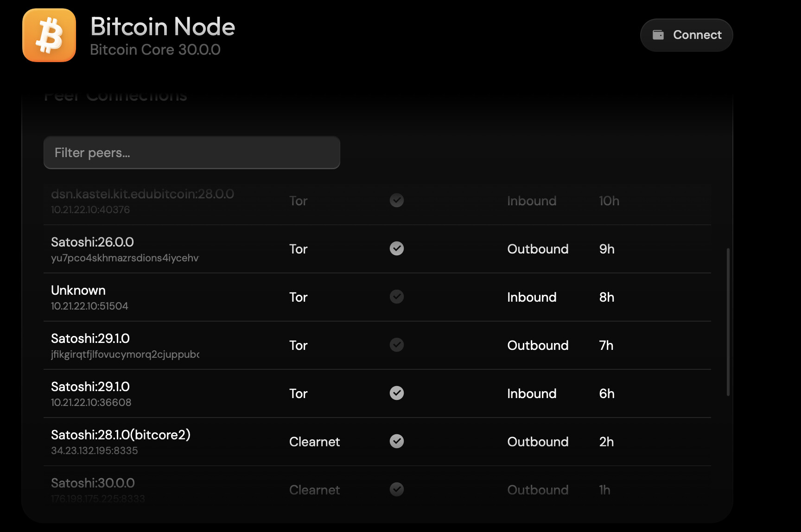
Task: Click the peer list vertical scrollbar
Action: [728, 322]
